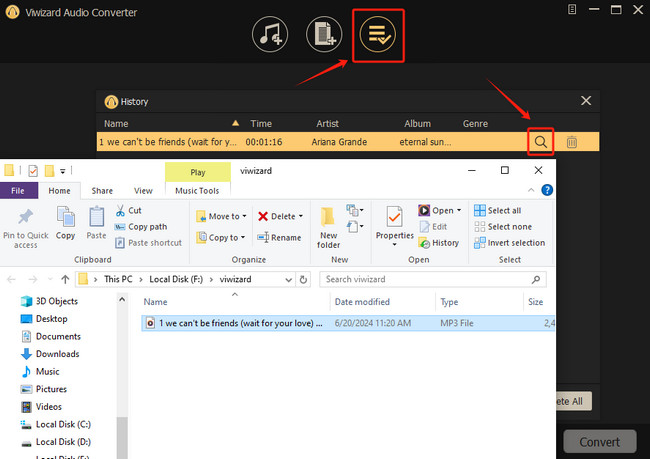Click the Paste icon in the ribbon
The image size is (650, 459).
(96, 223)
